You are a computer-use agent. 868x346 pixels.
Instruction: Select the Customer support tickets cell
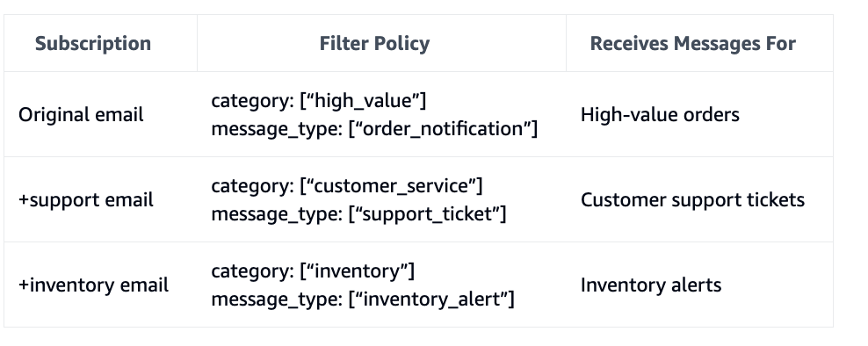point(699,200)
